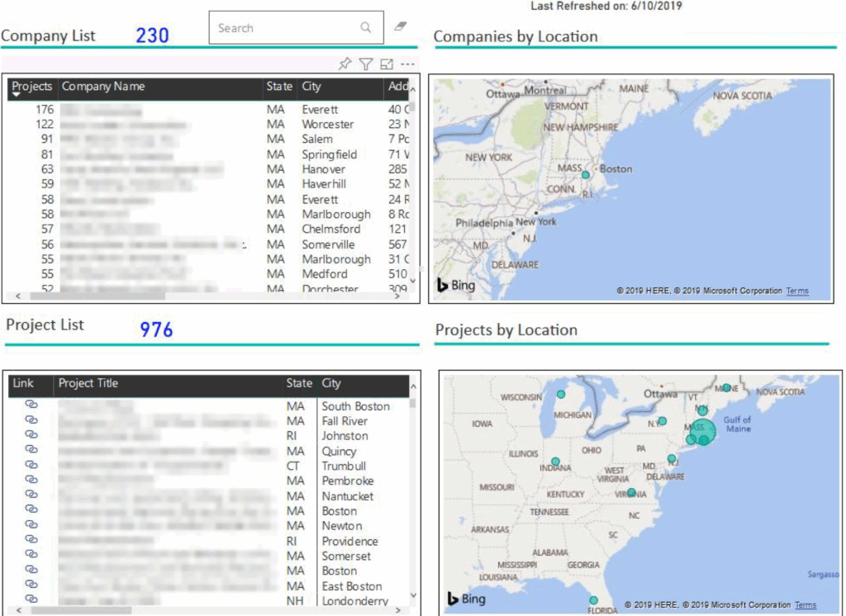
Task: Click the magnifier icon in Search box
Action: [365, 28]
